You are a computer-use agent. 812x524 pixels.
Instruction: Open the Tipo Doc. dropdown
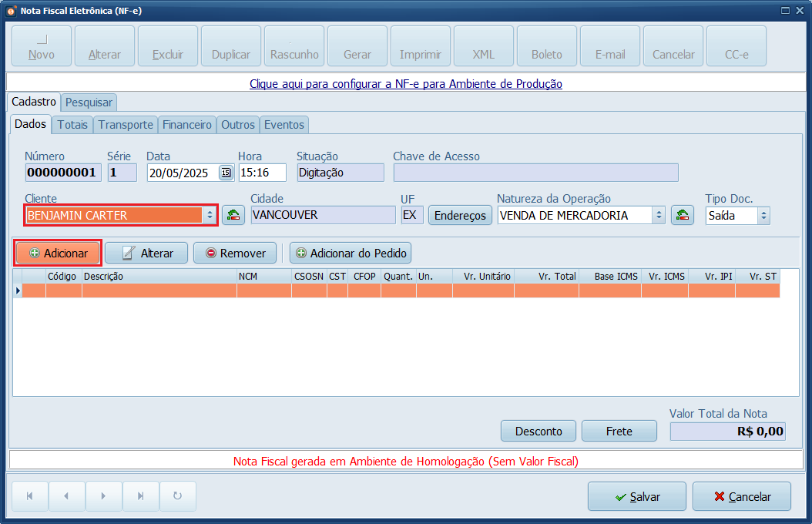click(763, 216)
